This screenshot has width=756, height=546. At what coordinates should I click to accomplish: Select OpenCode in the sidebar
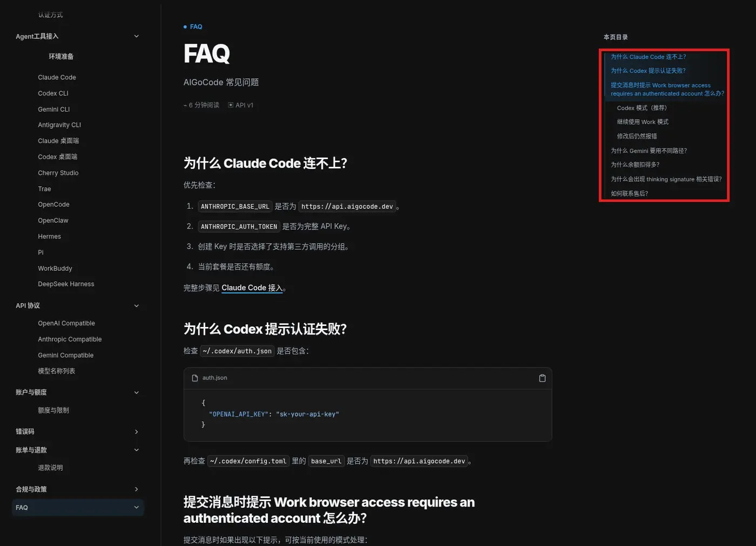(x=53, y=204)
